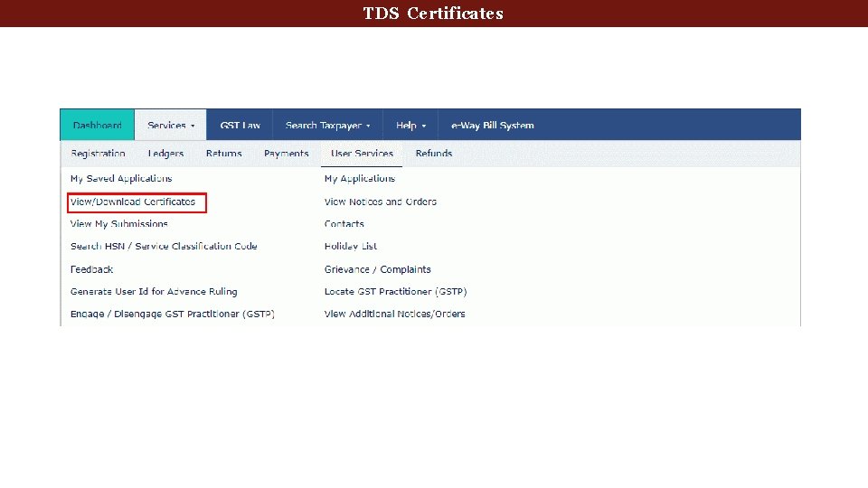Open View Additional Notices/Orders
Screen dimensions: 868x488
394,314
